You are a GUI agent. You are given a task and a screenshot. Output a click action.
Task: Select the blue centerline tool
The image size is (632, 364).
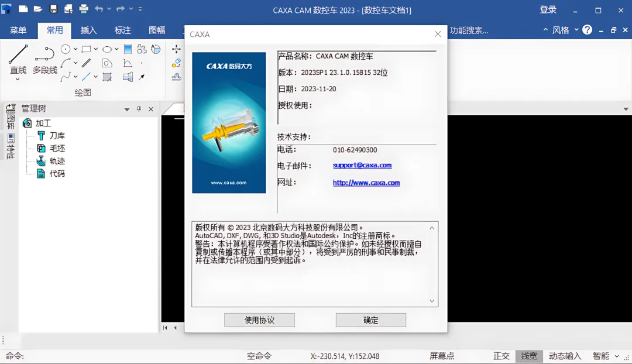(86, 77)
